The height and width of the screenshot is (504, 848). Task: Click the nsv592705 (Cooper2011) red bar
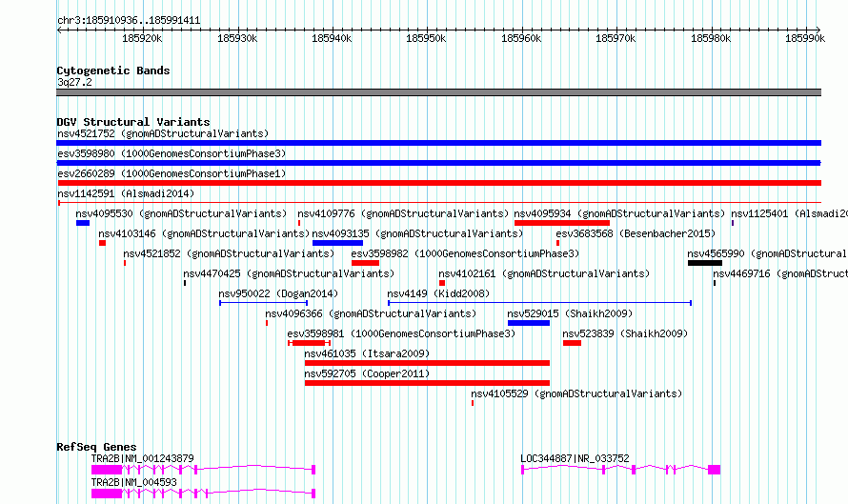(x=427, y=383)
